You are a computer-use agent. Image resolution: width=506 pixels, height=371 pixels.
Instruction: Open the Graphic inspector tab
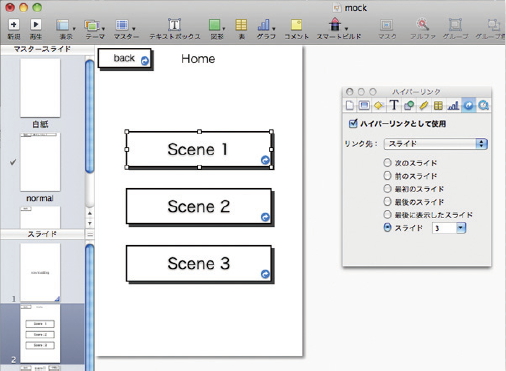click(409, 106)
